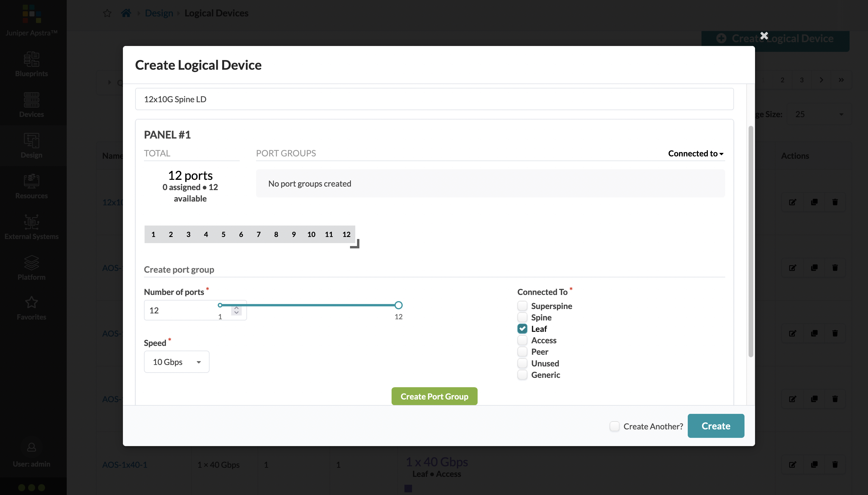Click the next page arrow in pagination
This screenshot has width=868, height=495.
tap(821, 80)
